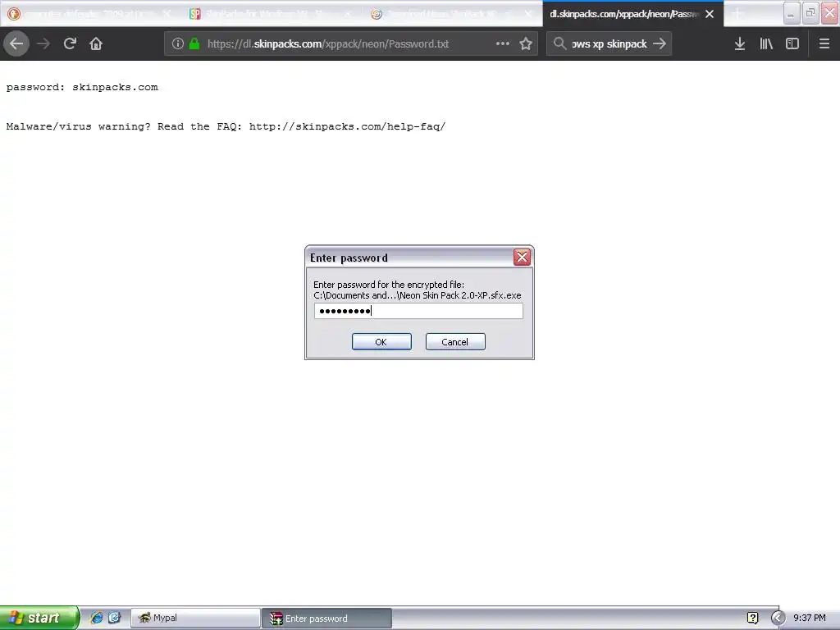The image size is (840, 630).
Task: Click the password input field
Action: pos(418,311)
